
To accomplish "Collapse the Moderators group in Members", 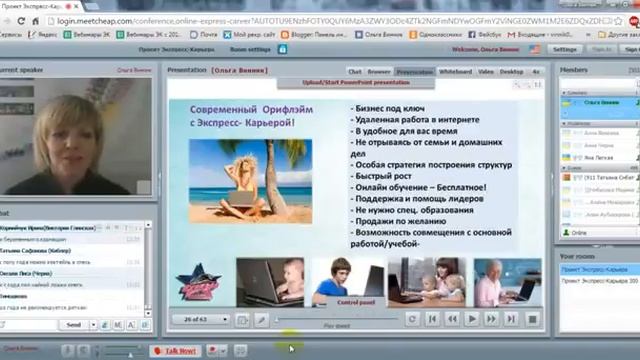I will pos(564,123).
